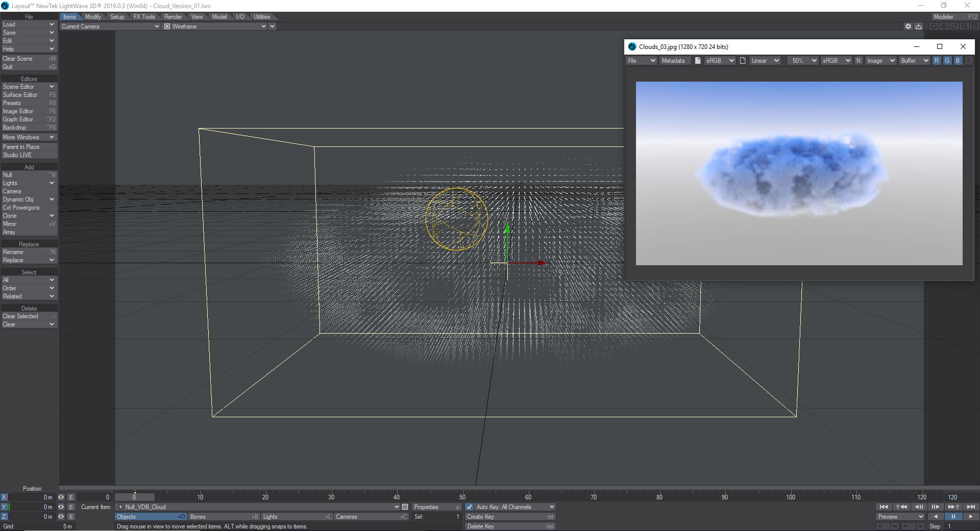980x531 pixels.
Task: Pause animation playback
Action: click(x=953, y=517)
